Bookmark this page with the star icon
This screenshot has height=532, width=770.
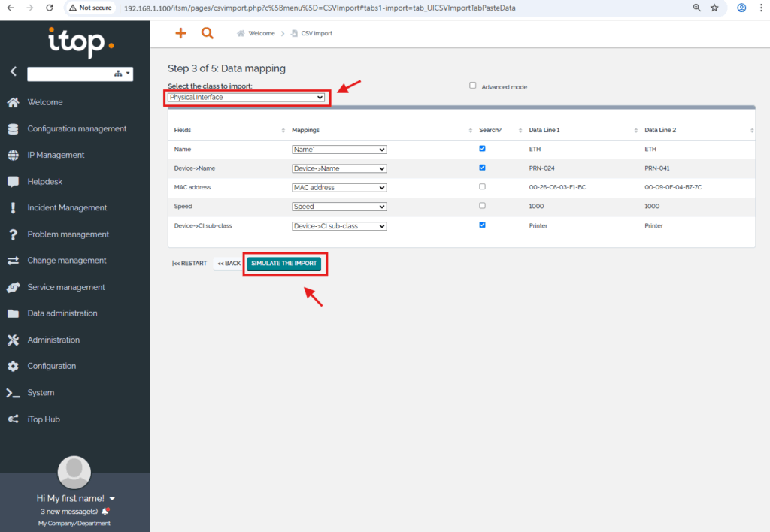click(714, 8)
